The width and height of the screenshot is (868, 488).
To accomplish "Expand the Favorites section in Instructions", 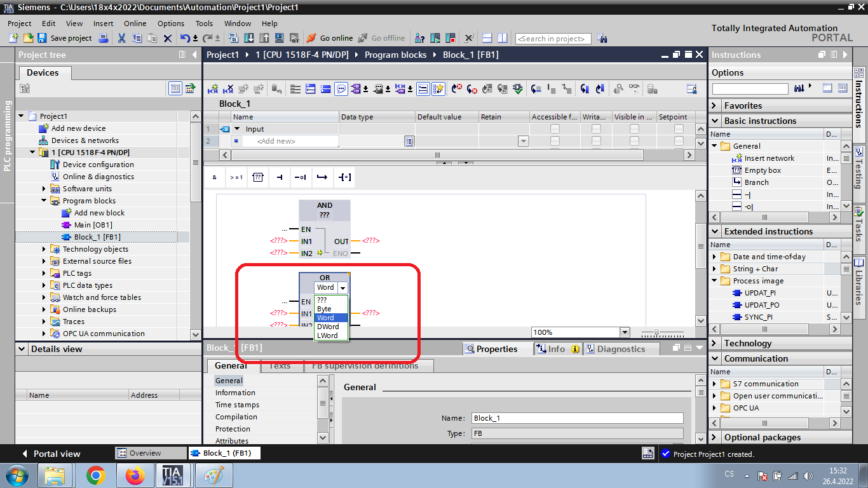I will pos(715,105).
